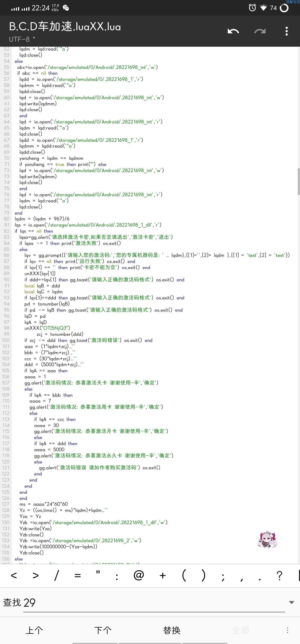Open the three-dot overflow menu in the title bar
This screenshot has height=644, width=300.
[x=287, y=31]
